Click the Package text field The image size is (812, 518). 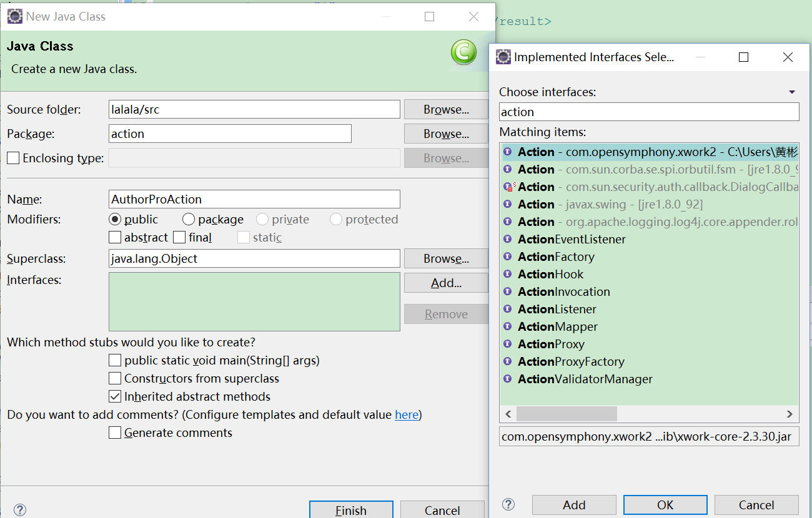230,134
